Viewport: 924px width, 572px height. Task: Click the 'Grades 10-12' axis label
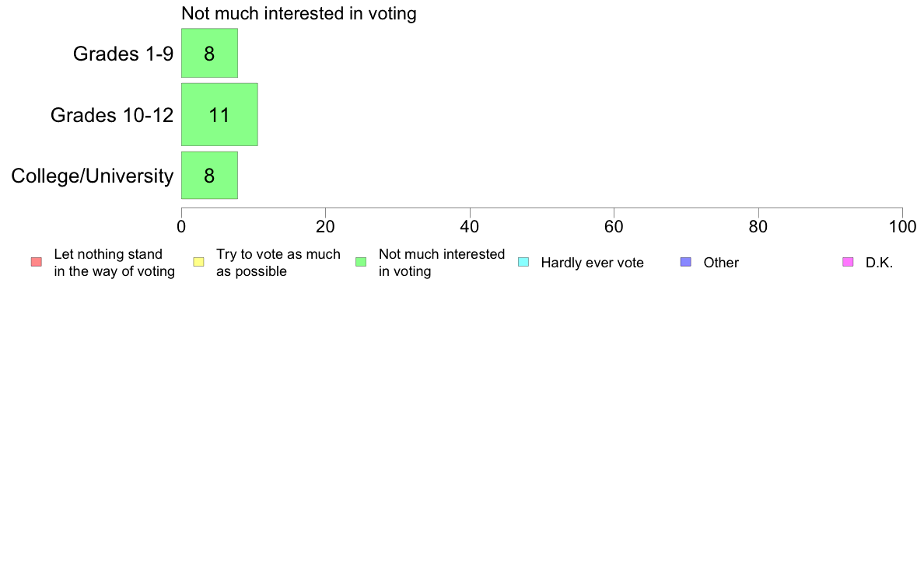[x=112, y=115]
